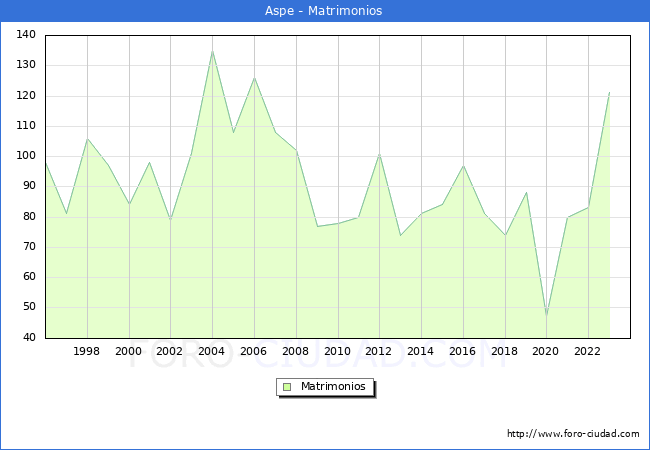Click the y-axis value 140
The width and height of the screenshot is (650, 450).
pyautogui.click(x=26, y=35)
